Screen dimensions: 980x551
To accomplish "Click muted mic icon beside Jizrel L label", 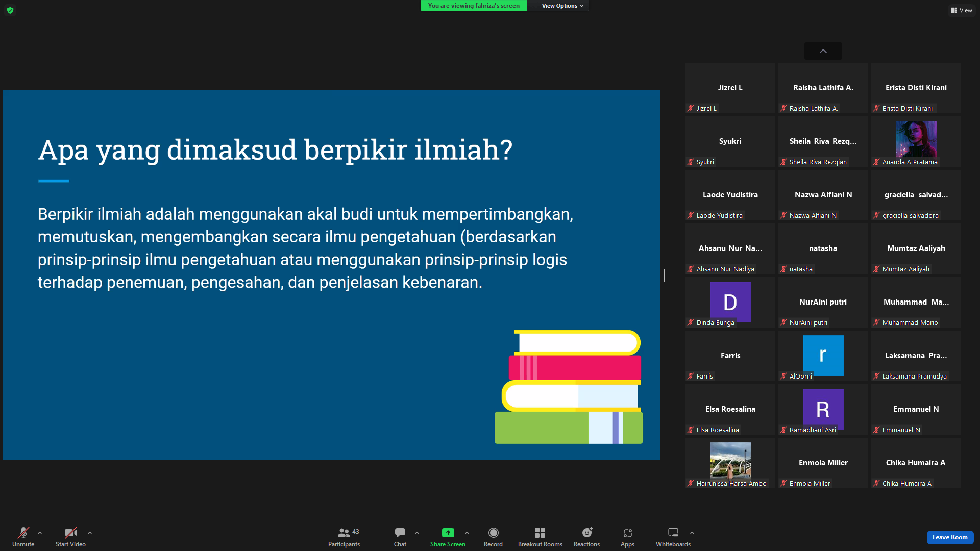I will point(691,108).
